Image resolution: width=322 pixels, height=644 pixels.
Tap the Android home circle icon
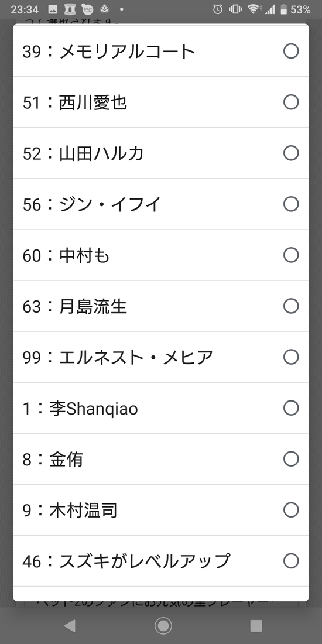(x=163, y=625)
